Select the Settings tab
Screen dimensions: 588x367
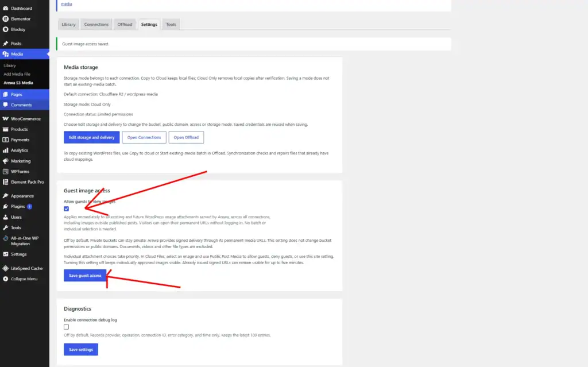coord(149,24)
